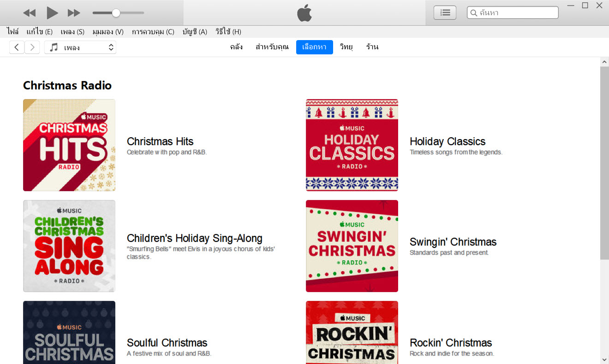Viewport: 609px width, 364px height.
Task: Go back with the left chevron
Action: pos(17,47)
